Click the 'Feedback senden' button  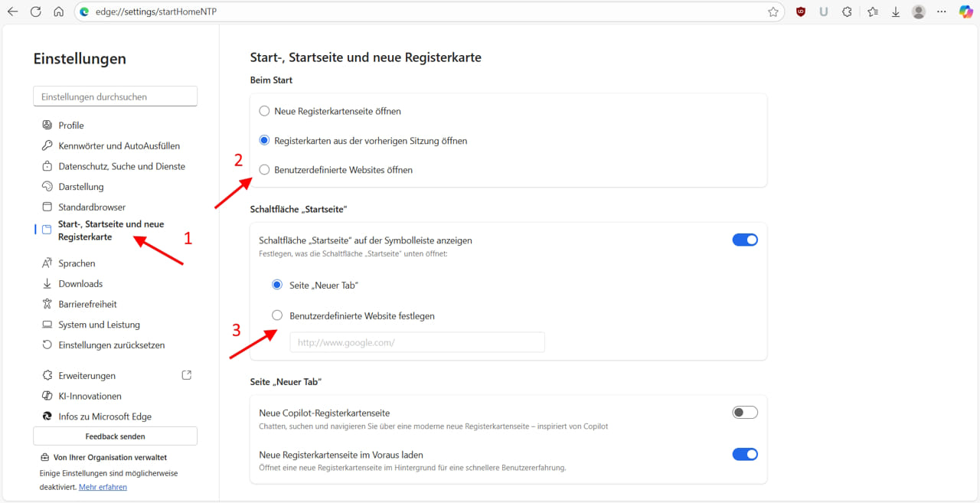coord(115,436)
